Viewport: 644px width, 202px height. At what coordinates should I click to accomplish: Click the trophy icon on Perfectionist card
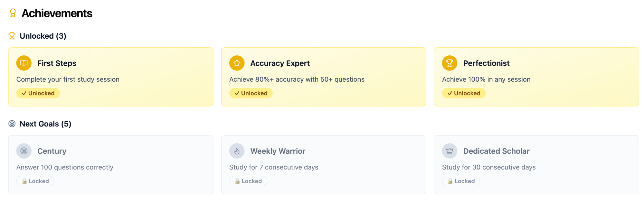click(x=450, y=63)
